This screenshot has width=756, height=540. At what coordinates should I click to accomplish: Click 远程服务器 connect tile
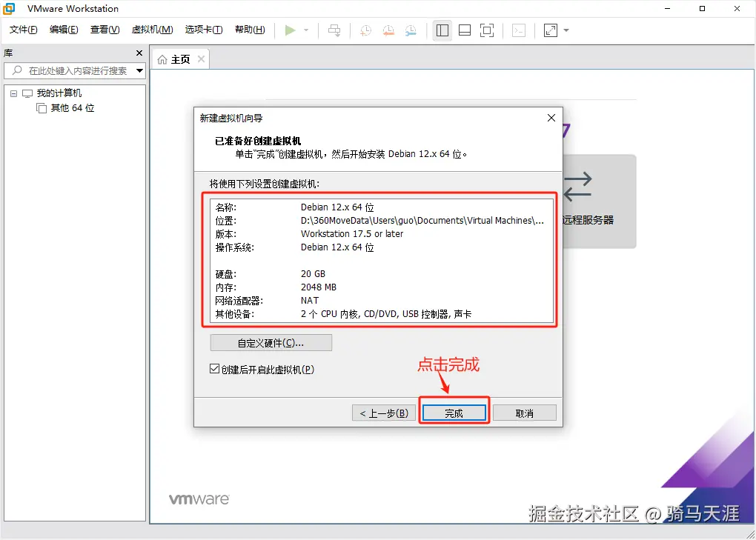pos(599,201)
